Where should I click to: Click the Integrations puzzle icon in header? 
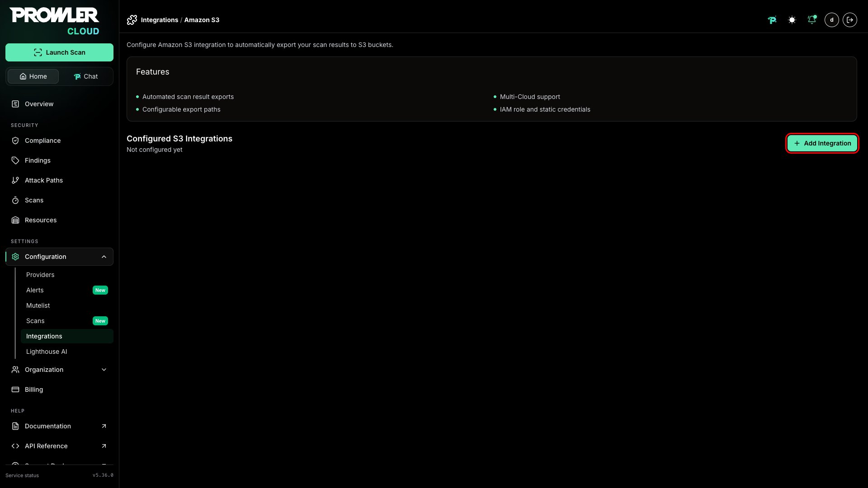[x=132, y=20]
